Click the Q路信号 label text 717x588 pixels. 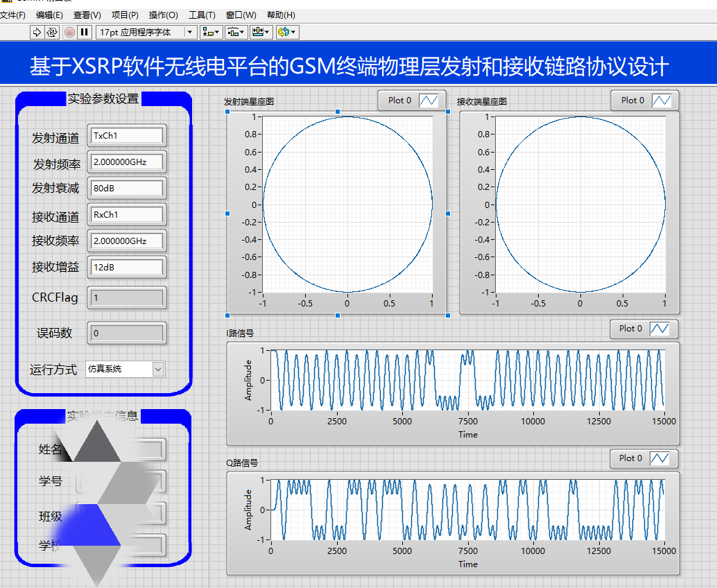coord(242,462)
